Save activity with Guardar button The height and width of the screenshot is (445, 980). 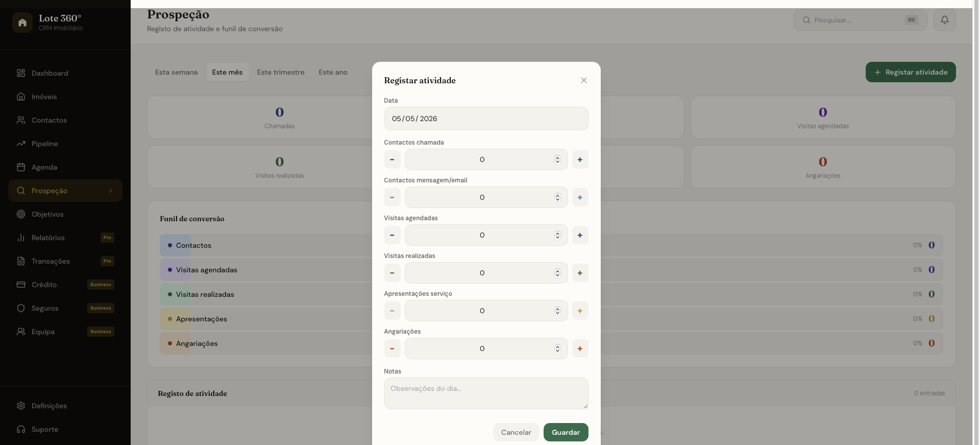pos(566,432)
